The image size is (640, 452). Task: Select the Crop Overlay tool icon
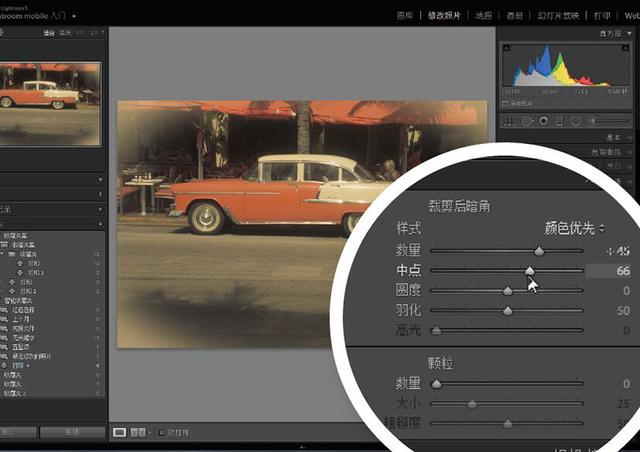[510, 121]
